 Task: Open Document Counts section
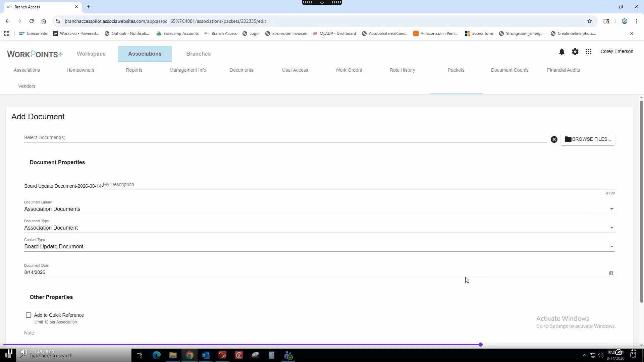tap(510, 70)
